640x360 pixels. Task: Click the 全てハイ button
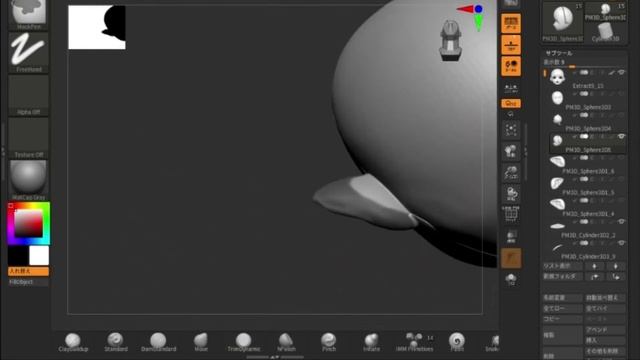tap(605, 309)
